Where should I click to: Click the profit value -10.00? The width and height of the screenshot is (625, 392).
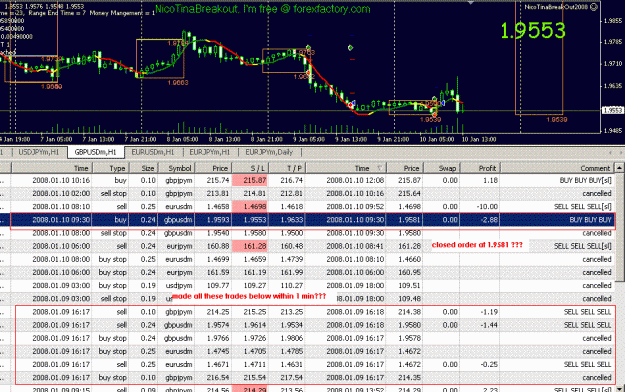pos(487,207)
